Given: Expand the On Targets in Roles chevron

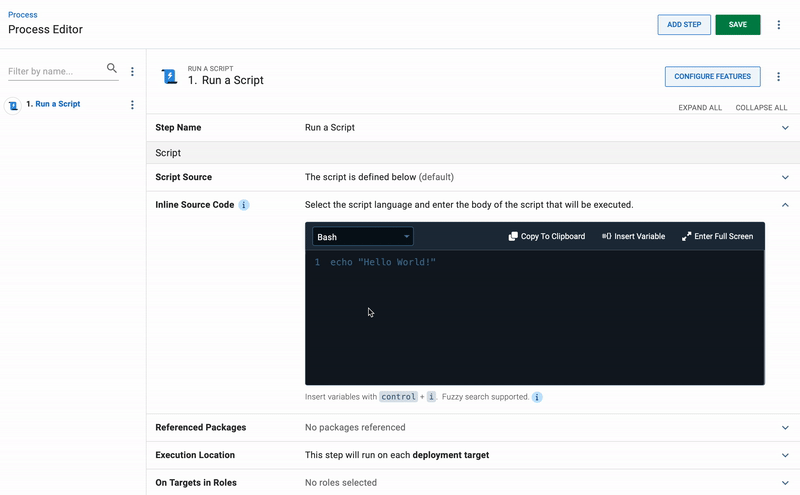Looking at the screenshot, I should tap(785, 483).
